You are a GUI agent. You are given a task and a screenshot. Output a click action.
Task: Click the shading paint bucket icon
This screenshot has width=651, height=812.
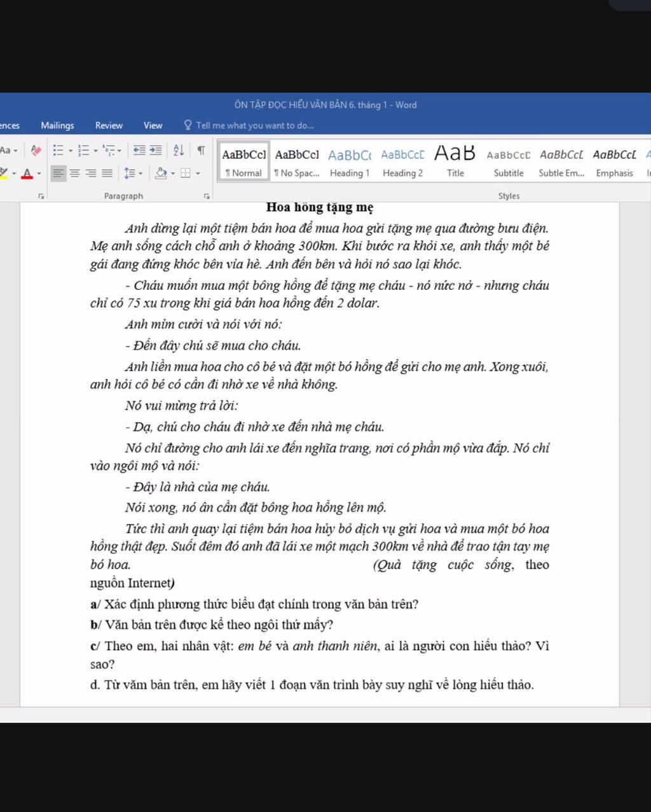tap(161, 173)
